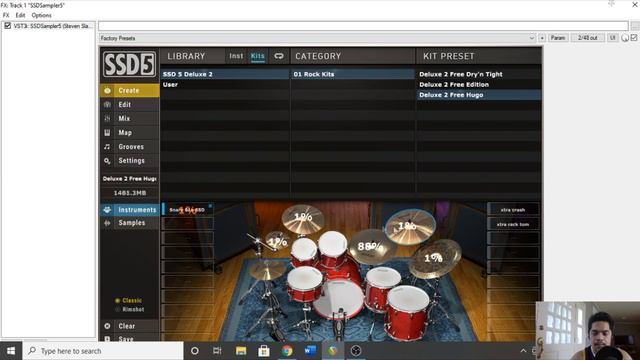640x360 pixels.
Task: Select Deluxe 2 Free Hugo preset
Action: 479,95
